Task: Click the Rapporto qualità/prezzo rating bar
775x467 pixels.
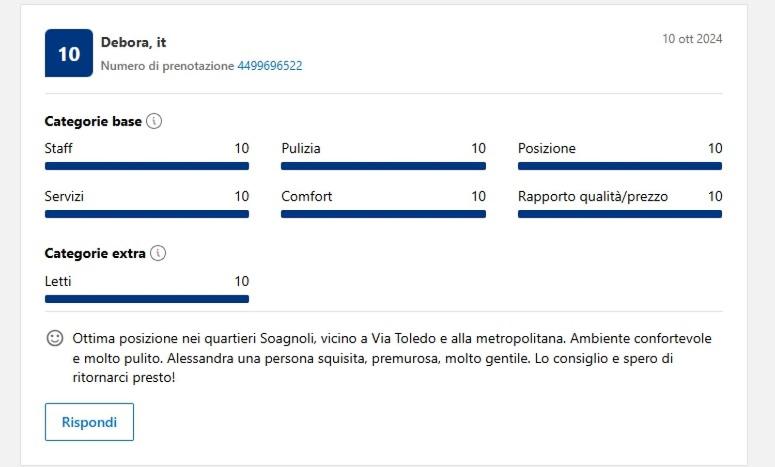Action: click(x=619, y=214)
